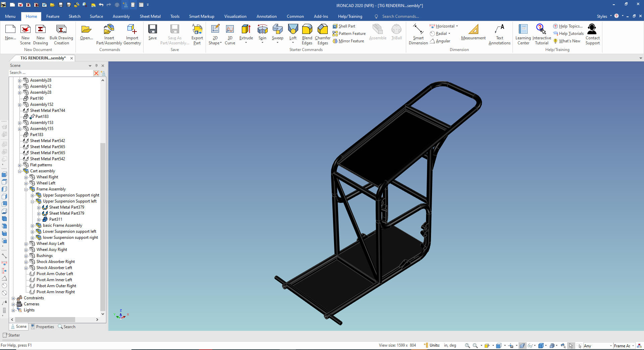Click the Sweep tool icon
Image resolution: width=644 pixels, height=350 pixels.
(x=277, y=30)
